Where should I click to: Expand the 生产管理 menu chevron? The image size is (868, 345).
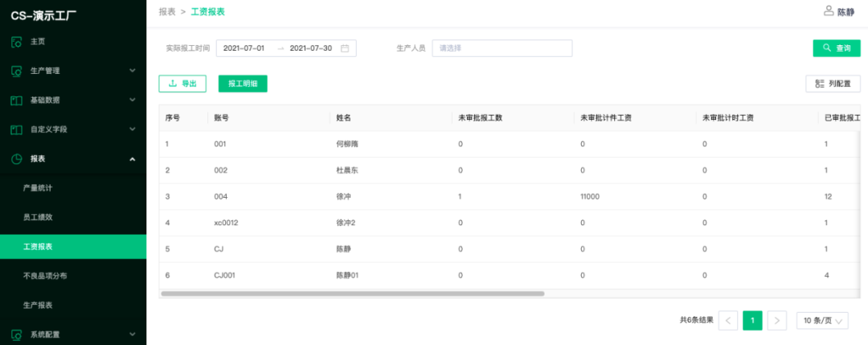tap(133, 71)
